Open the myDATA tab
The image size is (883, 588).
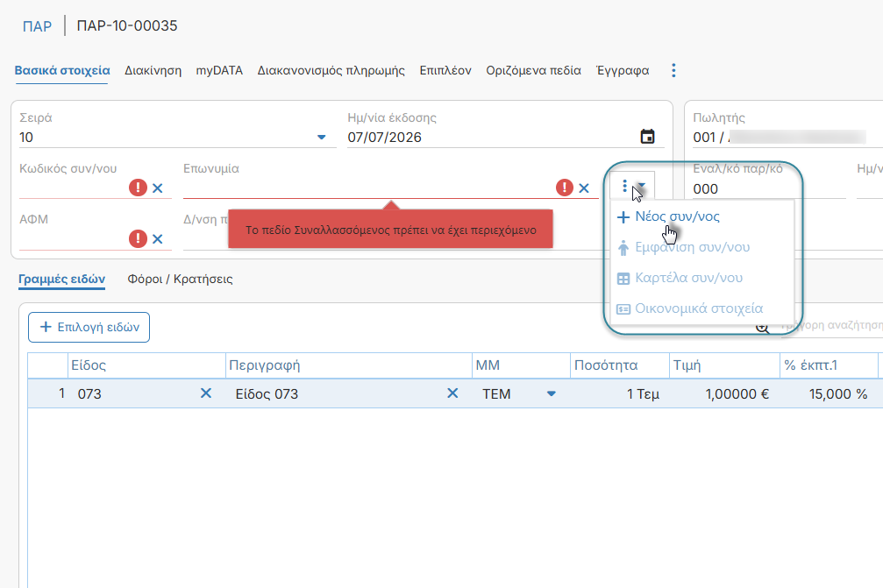click(x=219, y=71)
